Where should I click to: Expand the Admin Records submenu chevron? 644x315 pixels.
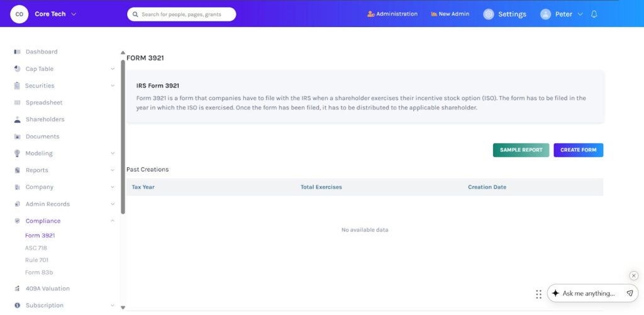(x=113, y=204)
